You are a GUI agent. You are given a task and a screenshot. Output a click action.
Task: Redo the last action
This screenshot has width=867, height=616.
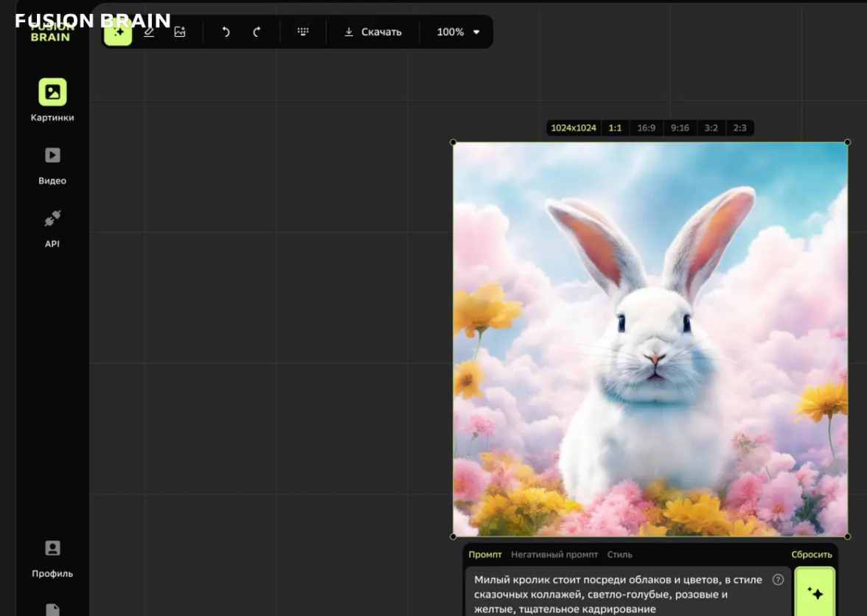257,32
